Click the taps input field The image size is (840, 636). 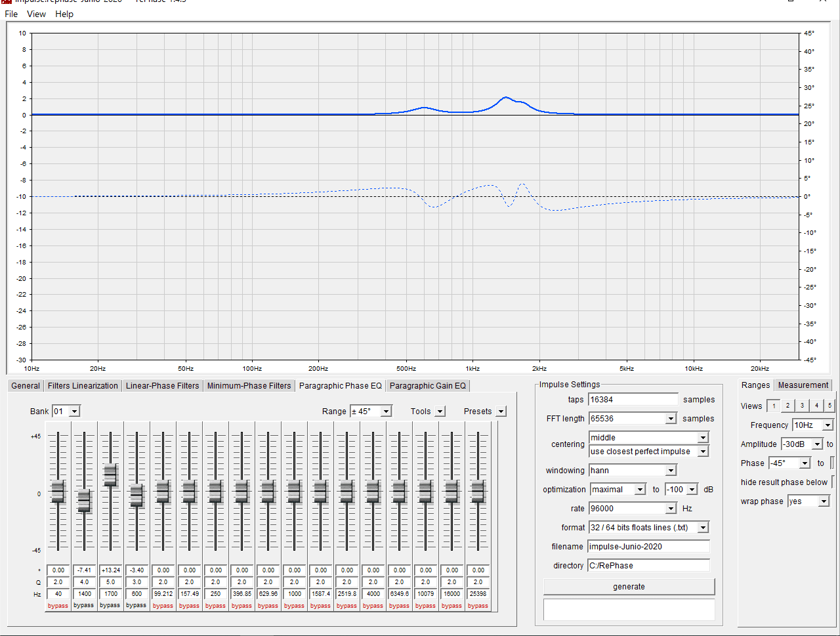pyautogui.click(x=633, y=400)
